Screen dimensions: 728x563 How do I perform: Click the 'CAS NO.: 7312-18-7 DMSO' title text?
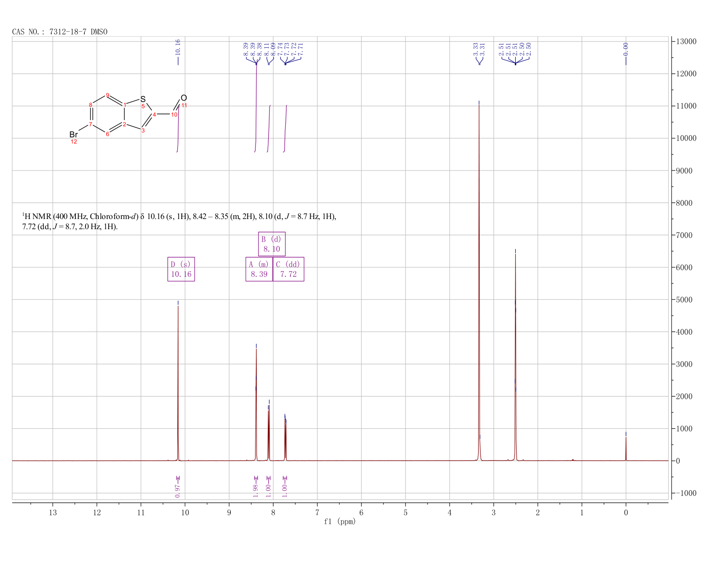60,32
